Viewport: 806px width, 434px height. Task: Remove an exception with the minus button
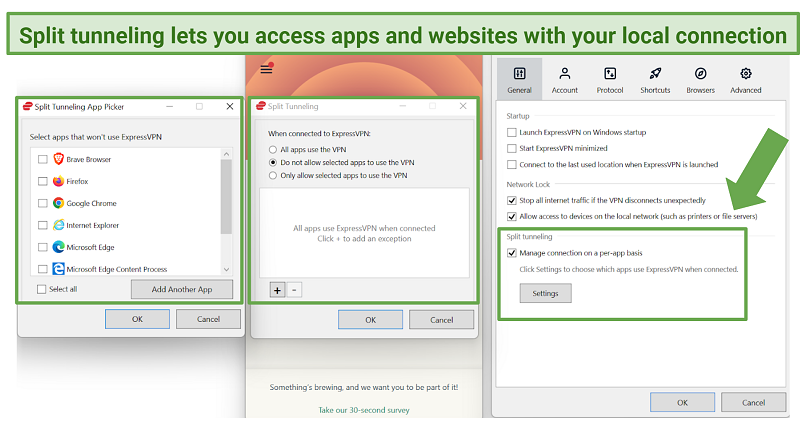[x=294, y=290]
